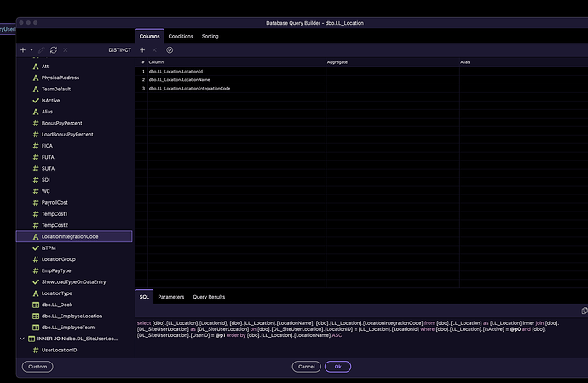588x383 pixels.
Task: Click the Aggregate column header
Action: pos(337,62)
